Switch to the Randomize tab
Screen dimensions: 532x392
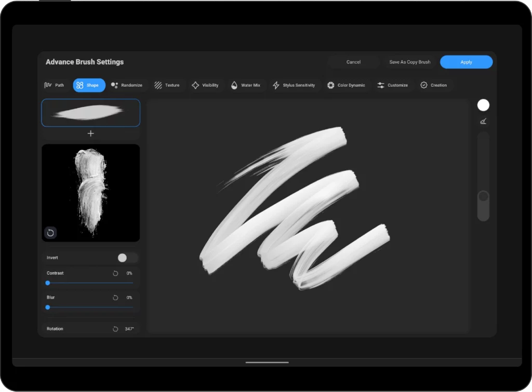pyautogui.click(x=127, y=85)
